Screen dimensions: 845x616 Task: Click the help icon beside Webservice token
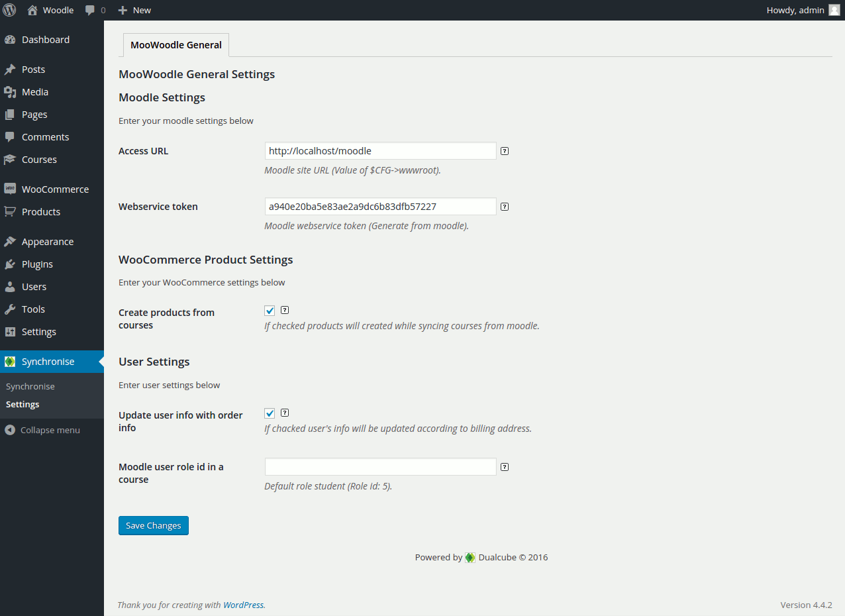click(x=505, y=207)
